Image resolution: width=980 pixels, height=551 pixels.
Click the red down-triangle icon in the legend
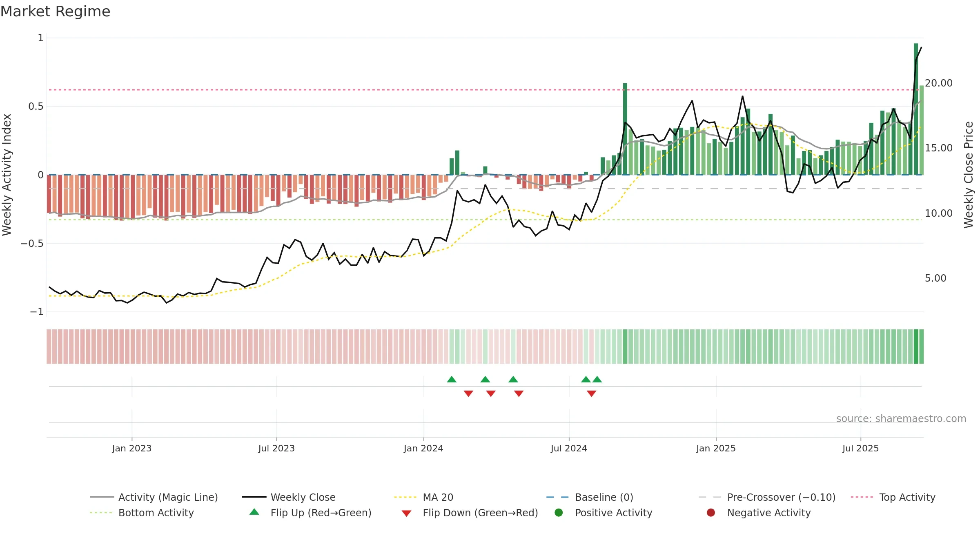coord(406,513)
